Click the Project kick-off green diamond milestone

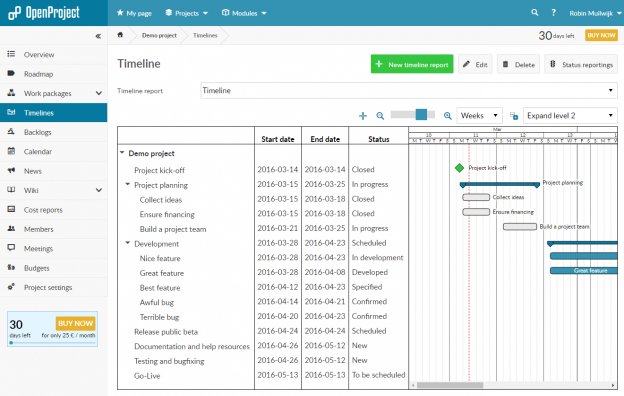coord(460,168)
